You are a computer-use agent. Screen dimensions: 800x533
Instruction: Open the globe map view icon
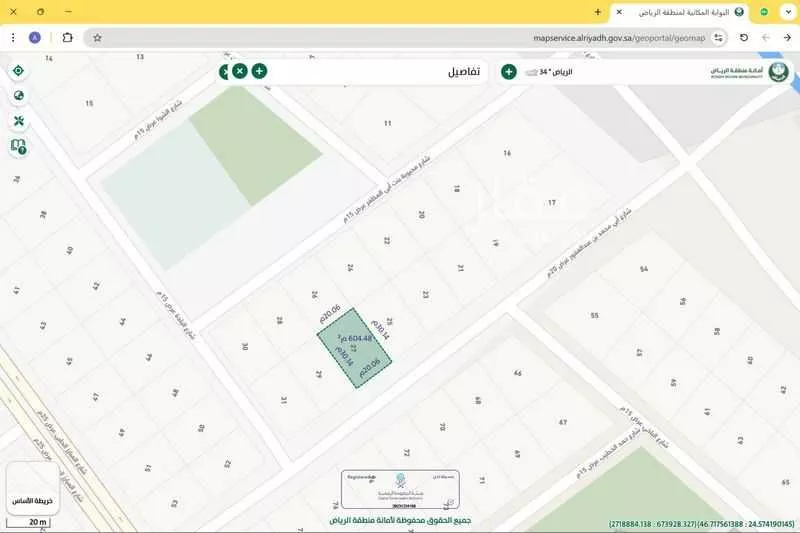point(18,96)
